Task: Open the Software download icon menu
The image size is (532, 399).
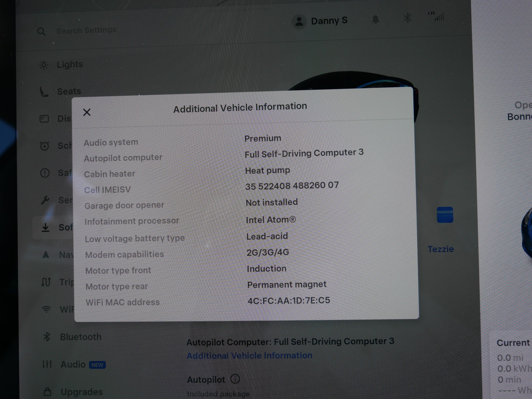Action: pos(46,228)
